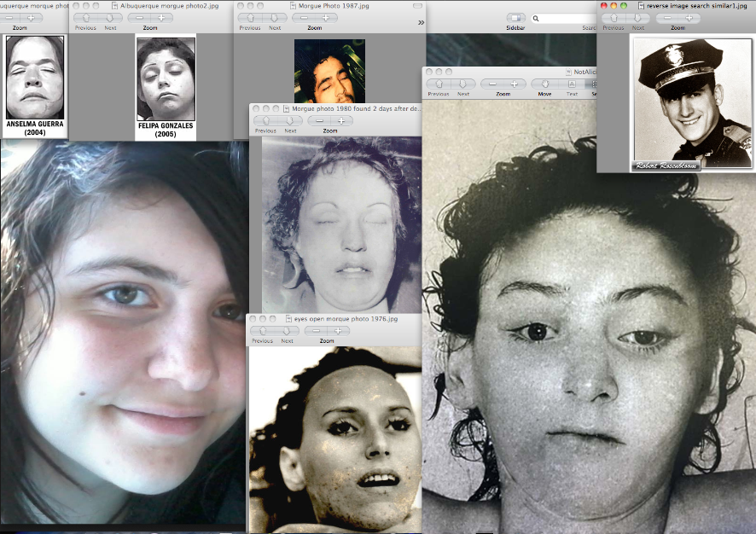Screen dimensions: 756x534
Task: Click the file icon beside Albuquerque morgue photo2.jpg title
Action: click(114, 6)
